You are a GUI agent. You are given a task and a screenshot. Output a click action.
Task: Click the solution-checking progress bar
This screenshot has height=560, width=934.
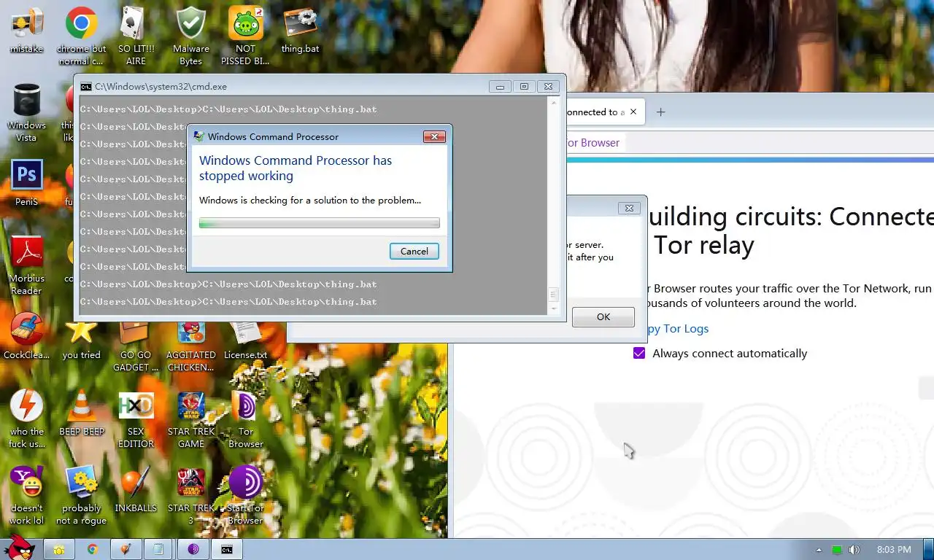320,223
